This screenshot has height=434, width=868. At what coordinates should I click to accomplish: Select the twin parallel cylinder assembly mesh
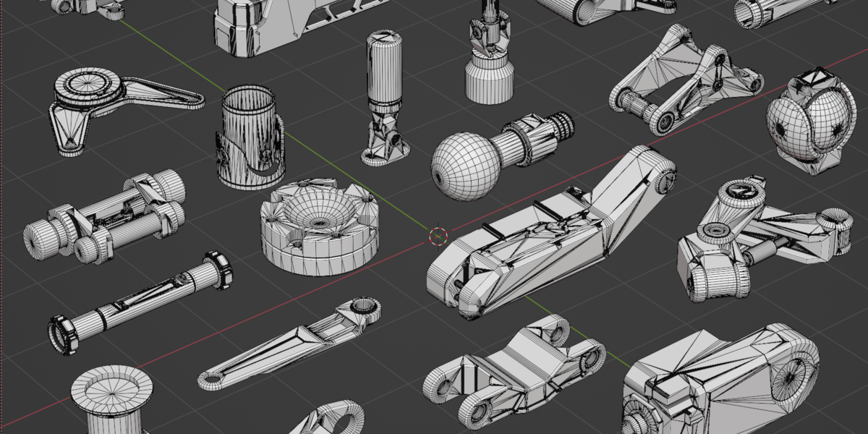pyautogui.click(x=104, y=217)
